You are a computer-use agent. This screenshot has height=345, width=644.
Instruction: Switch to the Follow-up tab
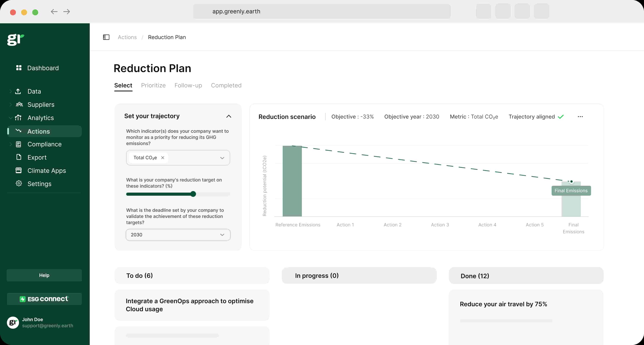pyautogui.click(x=188, y=85)
